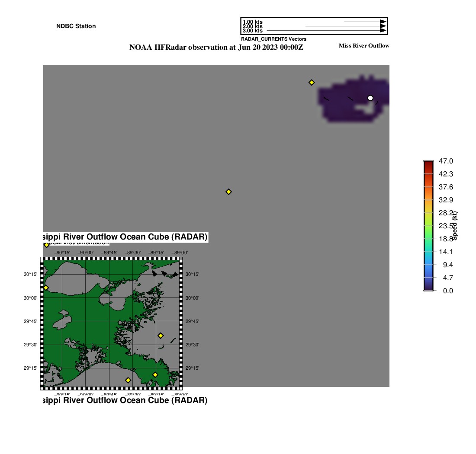Screen dimensions: 476x454
Task: Select the NDBC Station label
Action: [x=76, y=26]
